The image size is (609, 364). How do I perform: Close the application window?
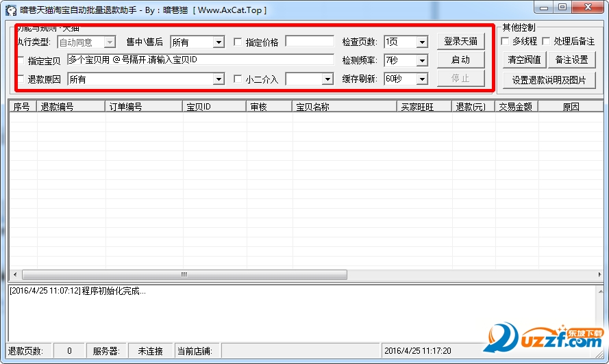pos(588,8)
